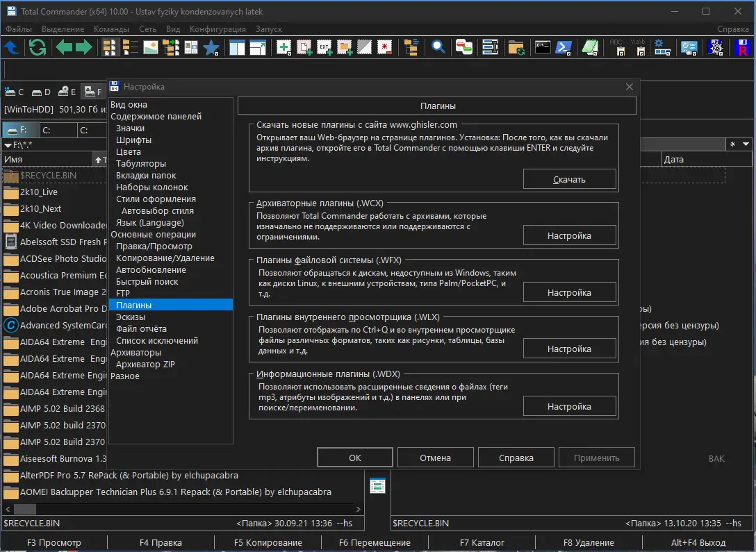
Task: Open Настройка for file system plugins (.WFX)
Action: point(569,292)
